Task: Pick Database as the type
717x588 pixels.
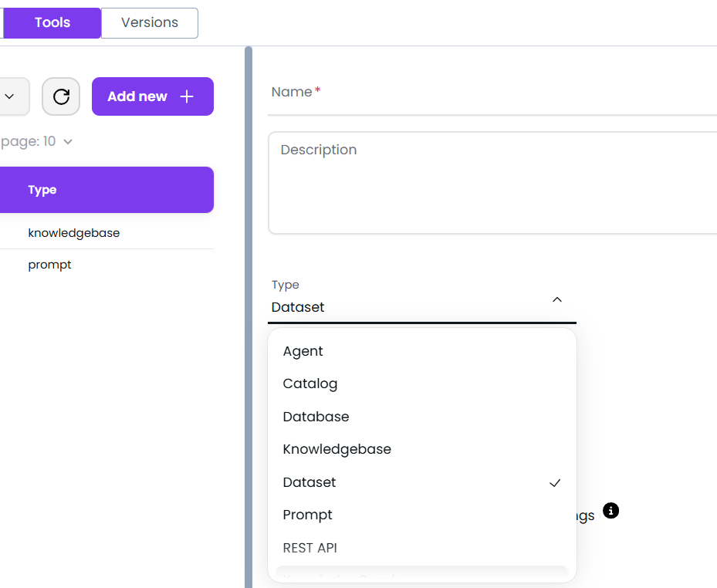Action: click(x=316, y=417)
